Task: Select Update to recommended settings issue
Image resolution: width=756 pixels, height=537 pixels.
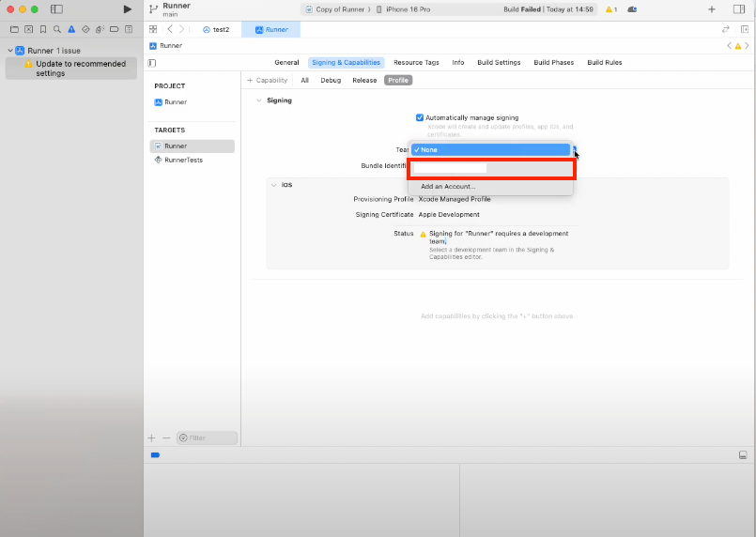Action: click(x=71, y=69)
